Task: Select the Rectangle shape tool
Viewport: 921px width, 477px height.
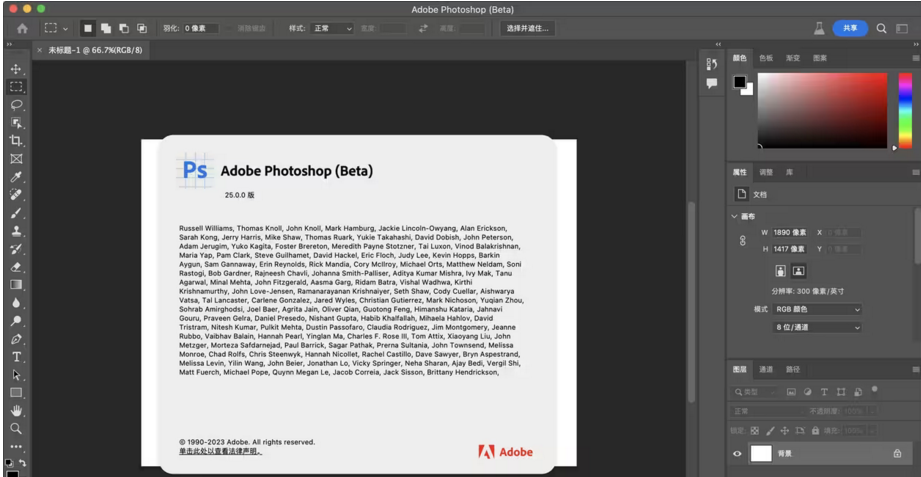Action: [16, 392]
